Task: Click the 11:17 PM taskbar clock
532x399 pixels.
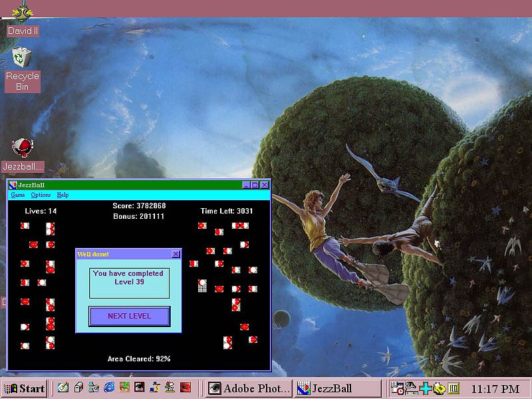Action: coord(495,389)
